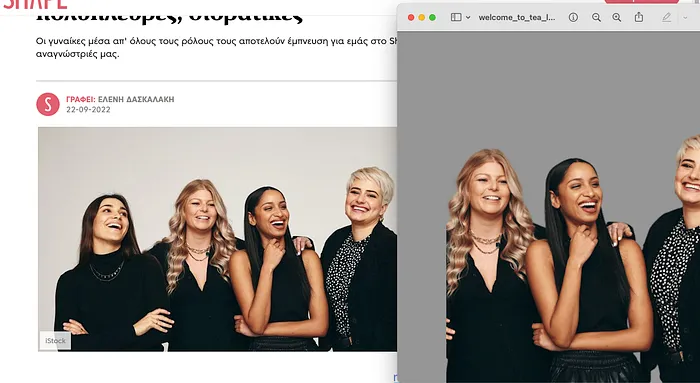
Task: Open the sidebar view menu in Preview
Action: [456, 17]
